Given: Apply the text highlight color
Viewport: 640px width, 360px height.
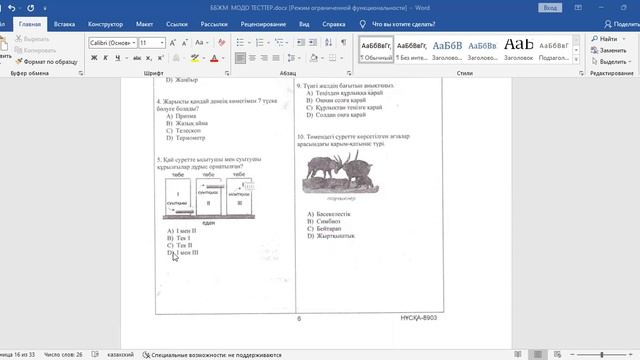Looking at the screenshot, I should click(195, 58).
